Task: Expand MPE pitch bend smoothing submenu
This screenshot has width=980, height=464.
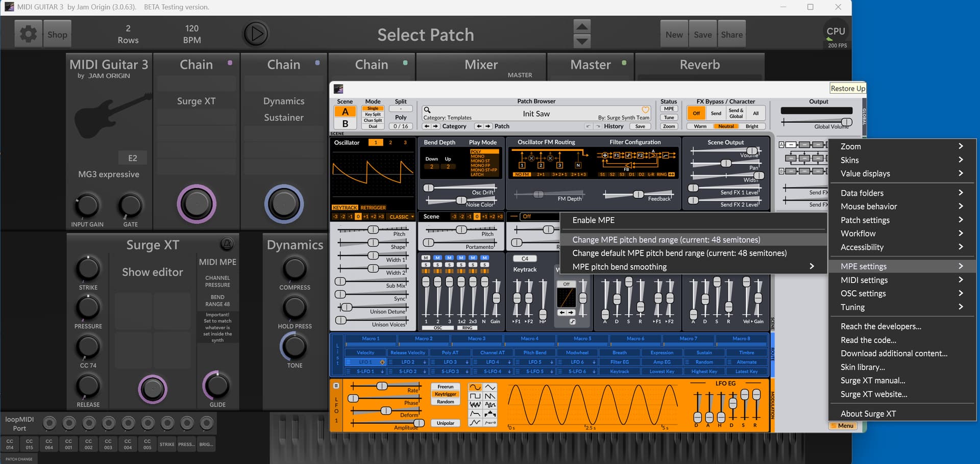Action: [693, 267]
